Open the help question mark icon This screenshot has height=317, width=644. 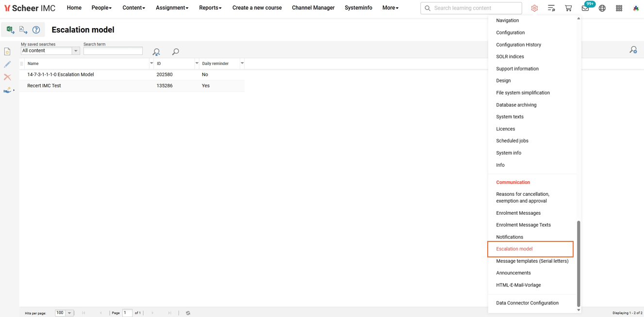coord(36,30)
